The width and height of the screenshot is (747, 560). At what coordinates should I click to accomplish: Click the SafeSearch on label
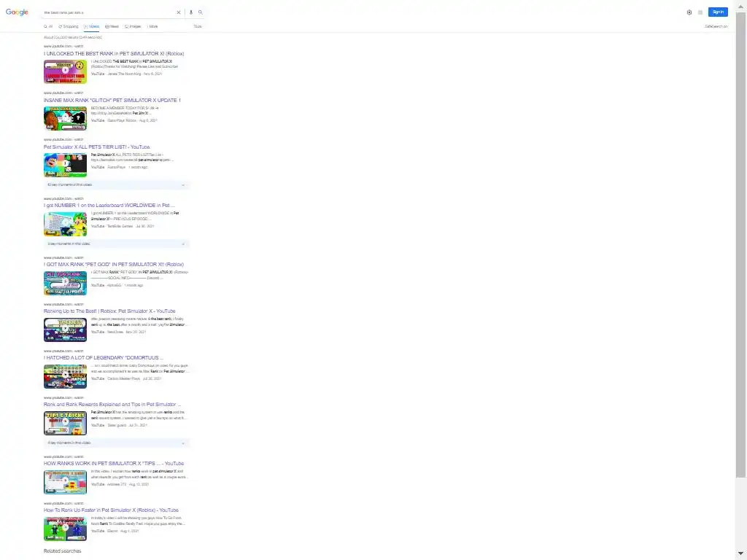(x=716, y=27)
